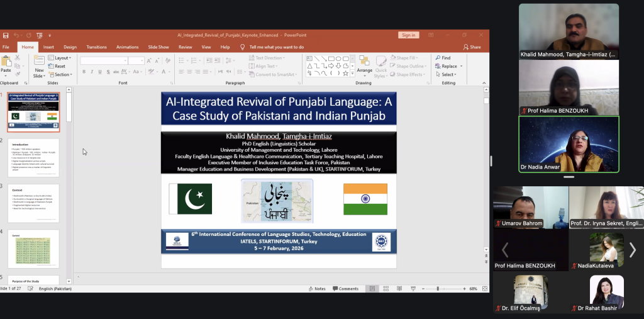Use the Format Painter brush icon
Screen dimensions: 644x319
pyautogui.click(x=17, y=74)
